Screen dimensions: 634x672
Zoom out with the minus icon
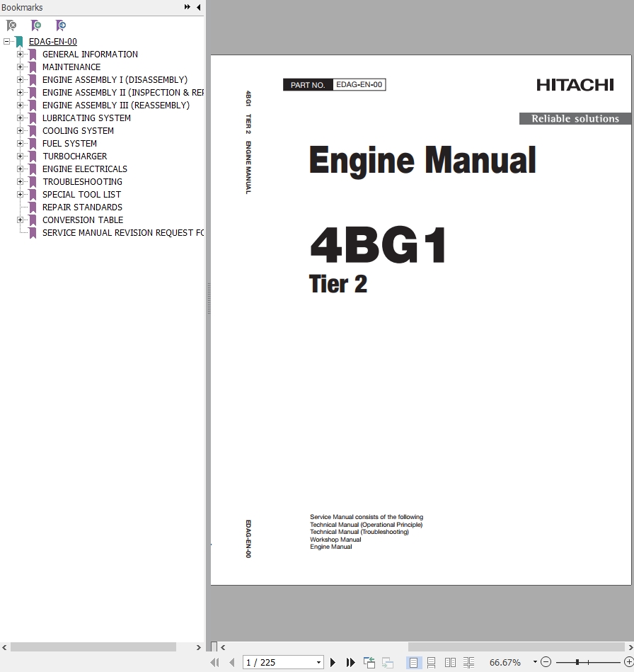tap(546, 662)
